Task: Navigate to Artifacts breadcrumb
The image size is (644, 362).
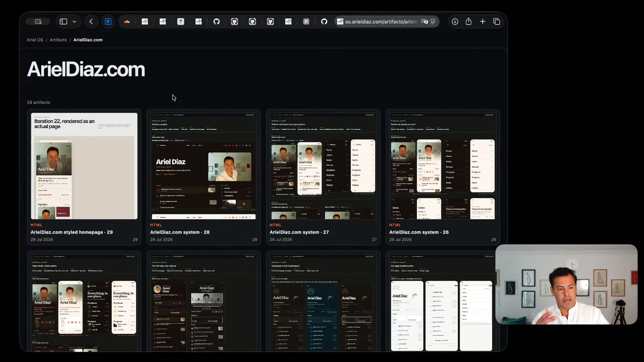Action: [58, 40]
